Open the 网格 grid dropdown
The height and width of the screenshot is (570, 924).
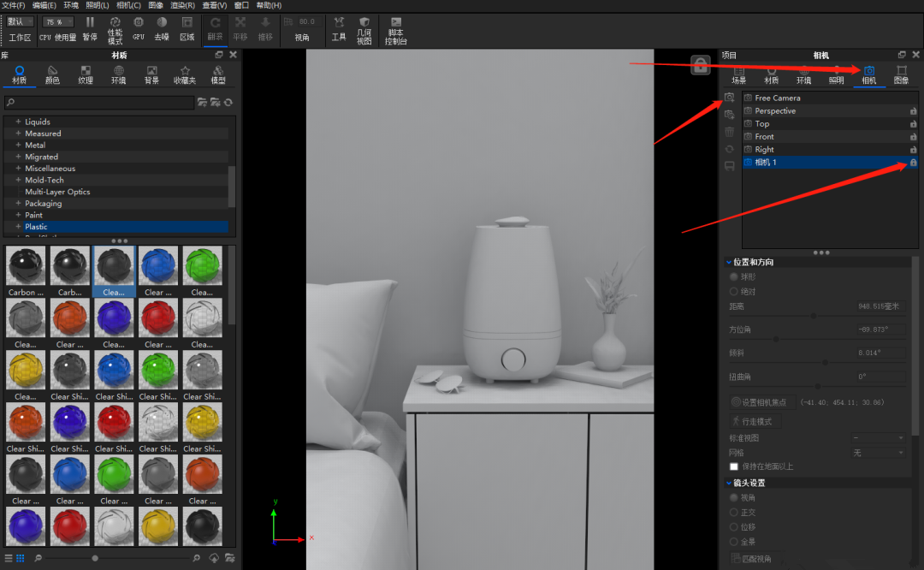pyautogui.click(x=878, y=453)
